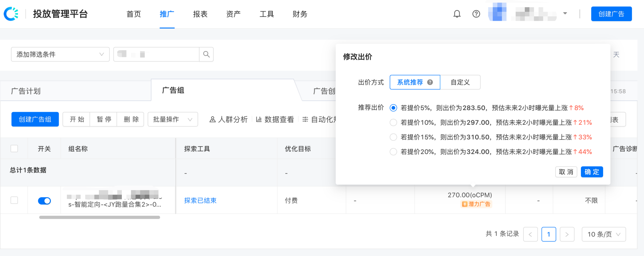
Task: Switch to the 广告组 tab
Action: tap(173, 90)
